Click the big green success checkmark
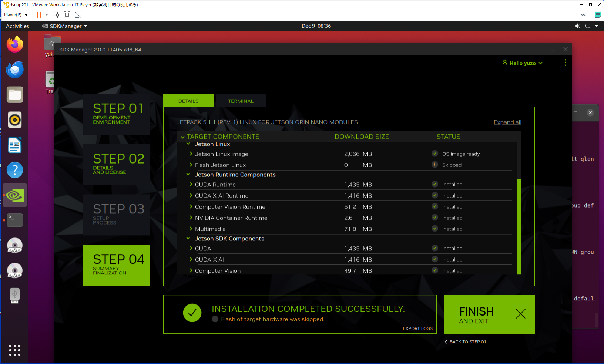 tap(192, 313)
